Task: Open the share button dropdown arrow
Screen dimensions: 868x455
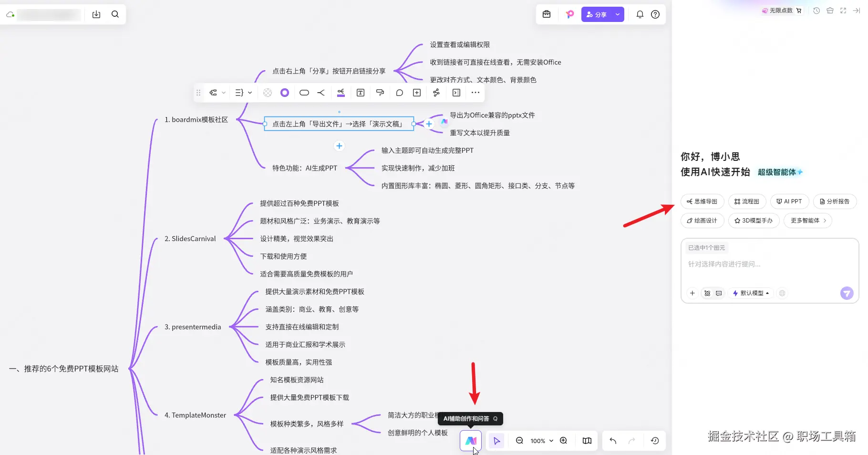Action: 618,14
